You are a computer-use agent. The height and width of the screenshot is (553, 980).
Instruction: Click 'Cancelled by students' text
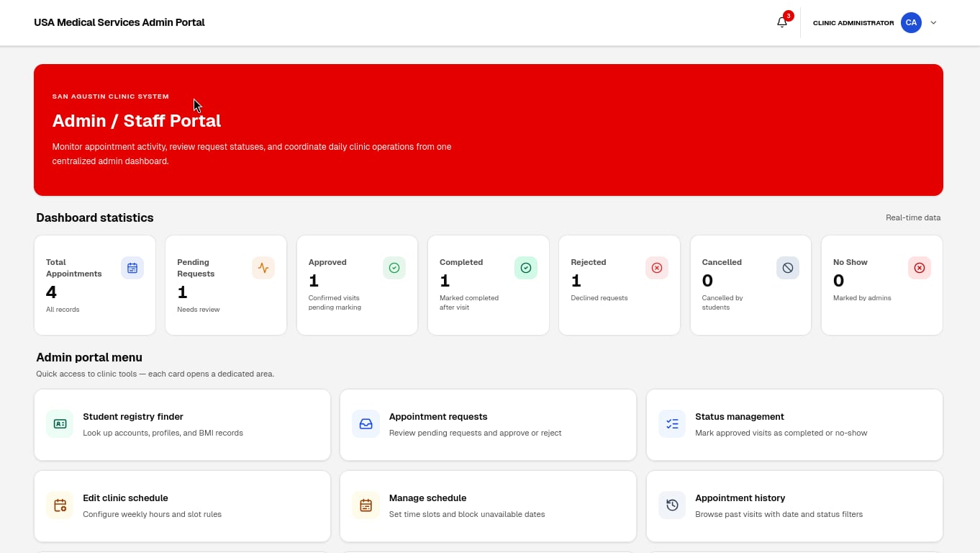722,302
